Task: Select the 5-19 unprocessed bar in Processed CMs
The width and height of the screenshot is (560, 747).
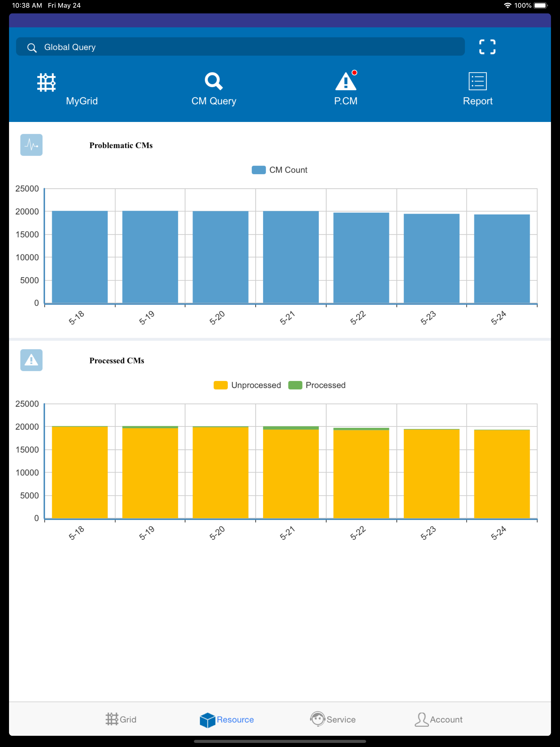Action: tap(150, 473)
